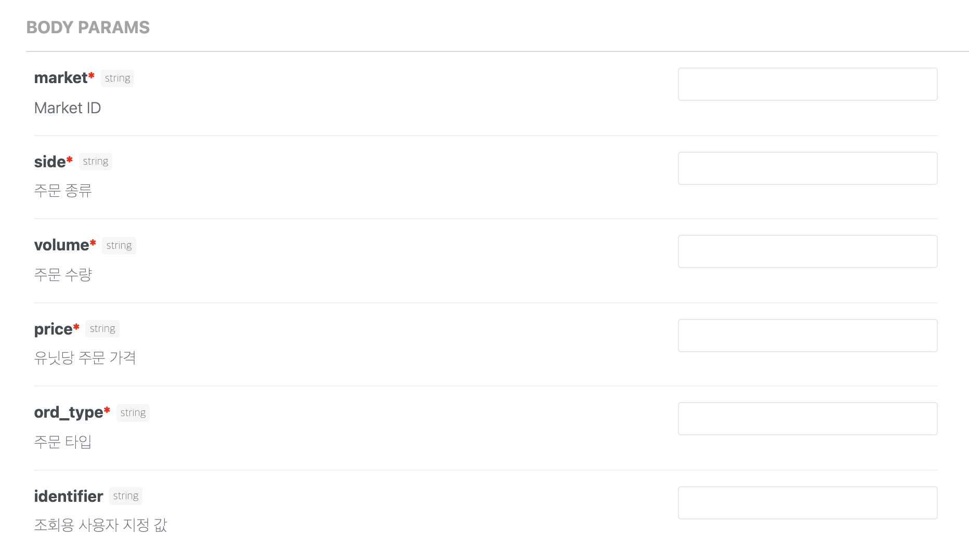Focus the ord_type input field

(x=807, y=419)
